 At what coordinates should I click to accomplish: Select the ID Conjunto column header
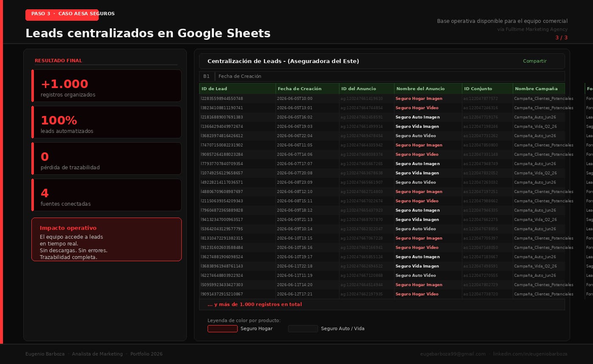coord(487,88)
